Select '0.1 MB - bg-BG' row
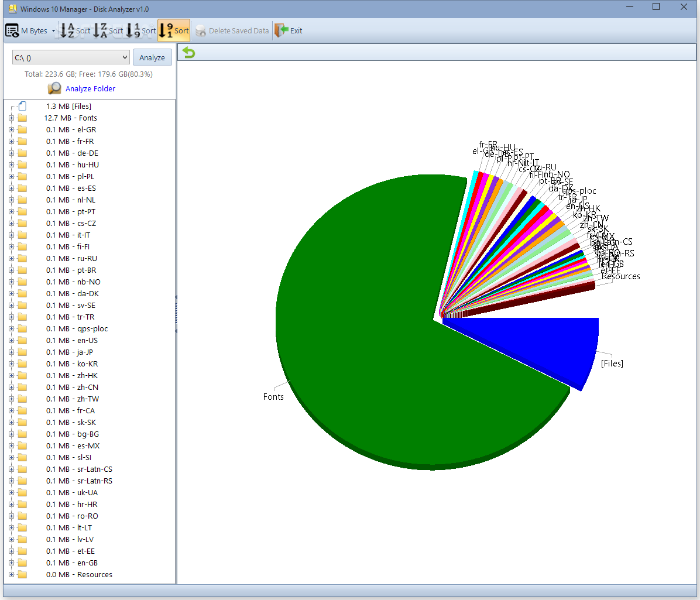This screenshot has width=700, height=600. pyautogui.click(x=73, y=434)
